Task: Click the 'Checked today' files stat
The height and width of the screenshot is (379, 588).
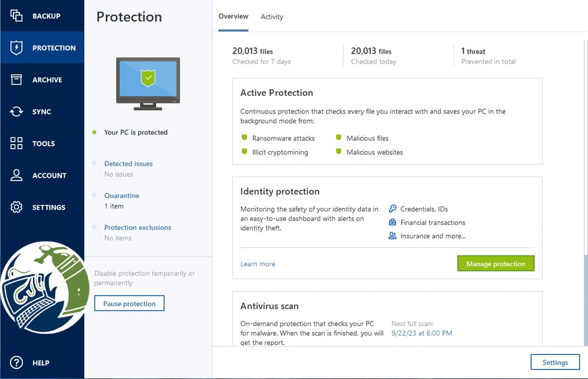Action: point(373,55)
